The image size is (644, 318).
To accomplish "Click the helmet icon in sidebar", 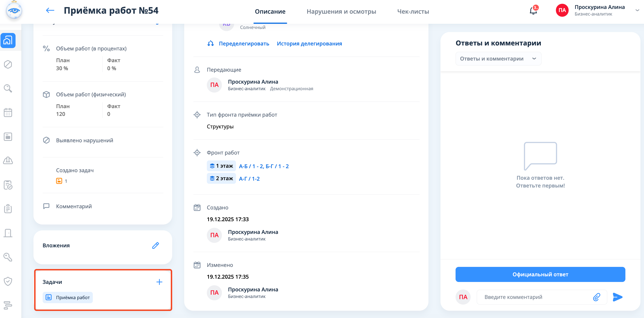I will click(8, 160).
